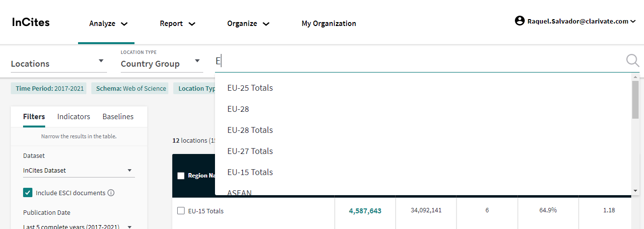The height and width of the screenshot is (229, 644).
Task: Tick the select-all checkbox in table header
Action: 181,176
